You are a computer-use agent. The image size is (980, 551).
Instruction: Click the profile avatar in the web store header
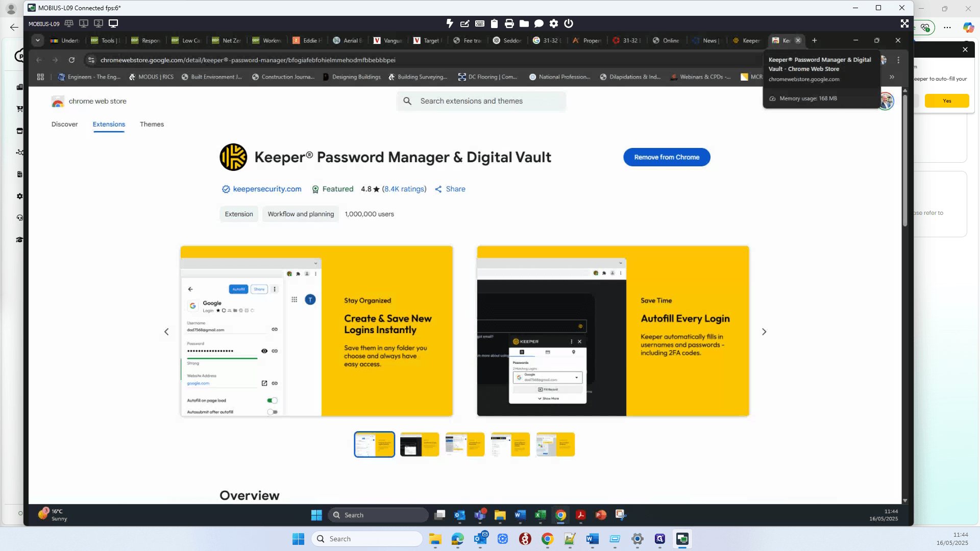887,101
